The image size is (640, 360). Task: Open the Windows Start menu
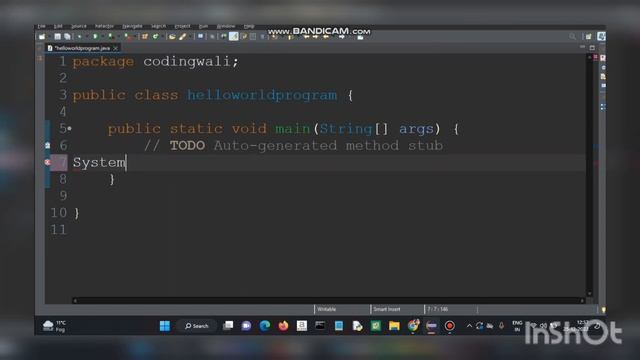[x=165, y=326]
